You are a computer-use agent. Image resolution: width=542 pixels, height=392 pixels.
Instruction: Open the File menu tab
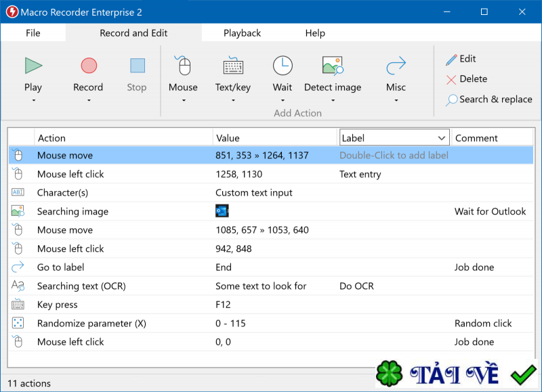(x=33, y=33)
